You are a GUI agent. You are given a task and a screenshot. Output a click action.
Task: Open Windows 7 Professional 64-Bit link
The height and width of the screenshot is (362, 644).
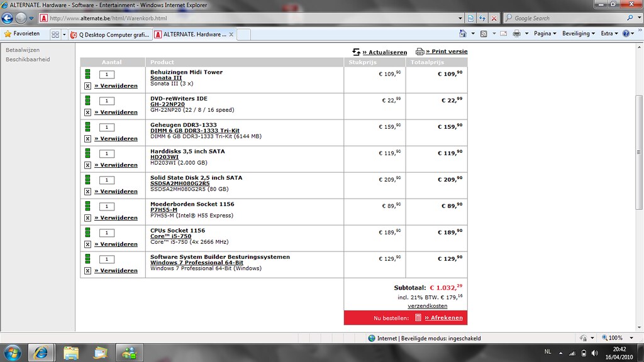pyautogui.click(x=197, y=263)
